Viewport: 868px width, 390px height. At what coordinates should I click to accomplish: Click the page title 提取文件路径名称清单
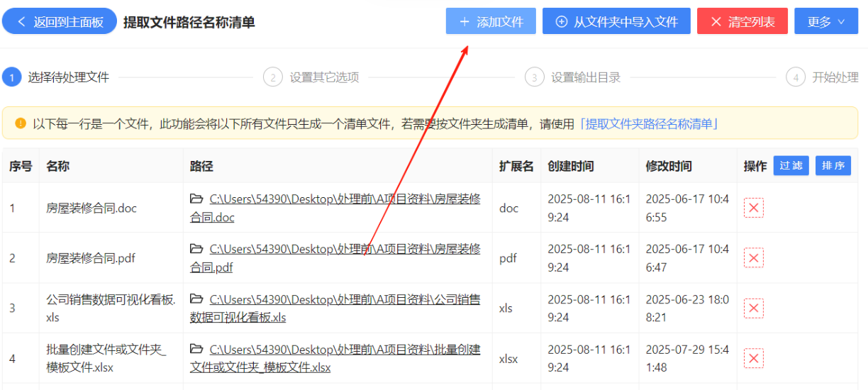189,22
